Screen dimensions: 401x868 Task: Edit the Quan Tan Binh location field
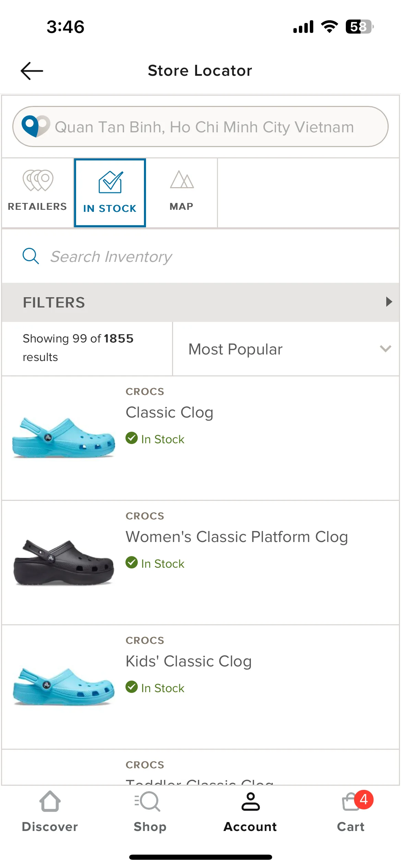(x=200, y=126)
